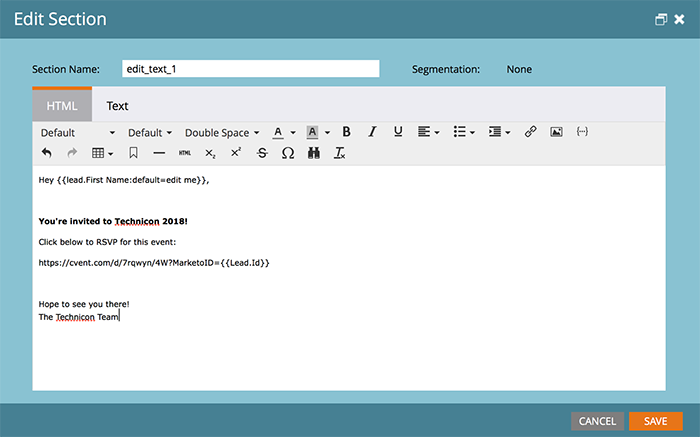Clear formatting with the Tx icon

(x=340, y=153)
